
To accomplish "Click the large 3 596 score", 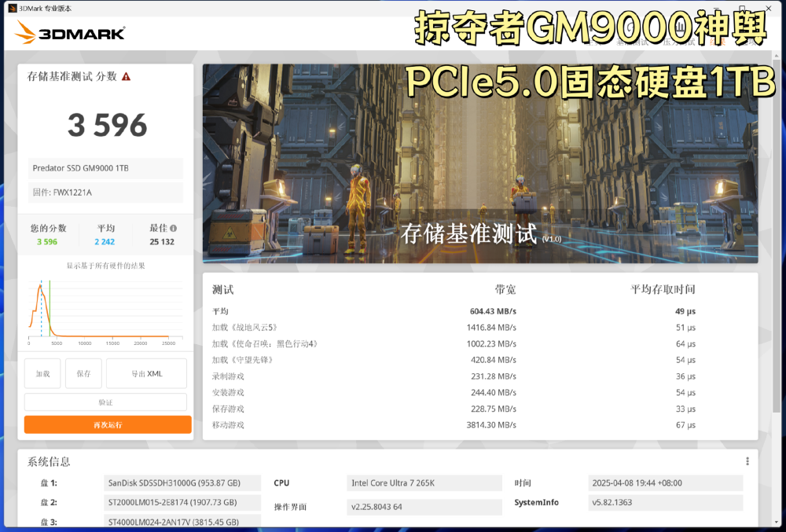I will coord(107,125).
